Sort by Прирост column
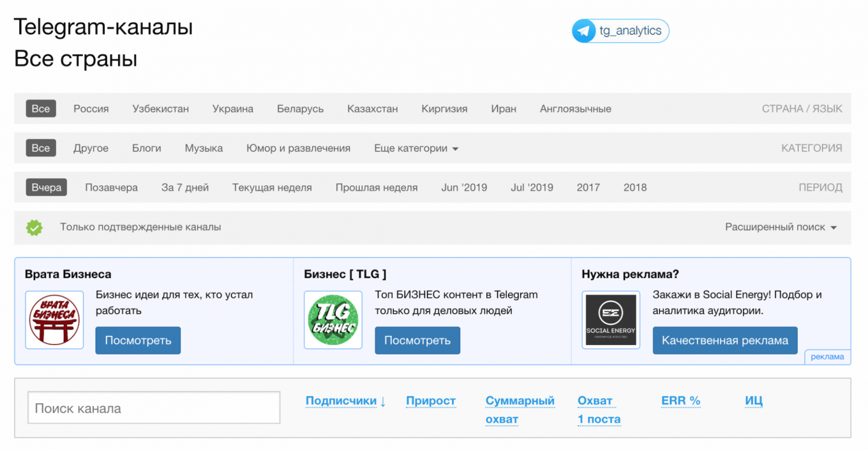Screen dimensions: 868x451 point(431,401)
